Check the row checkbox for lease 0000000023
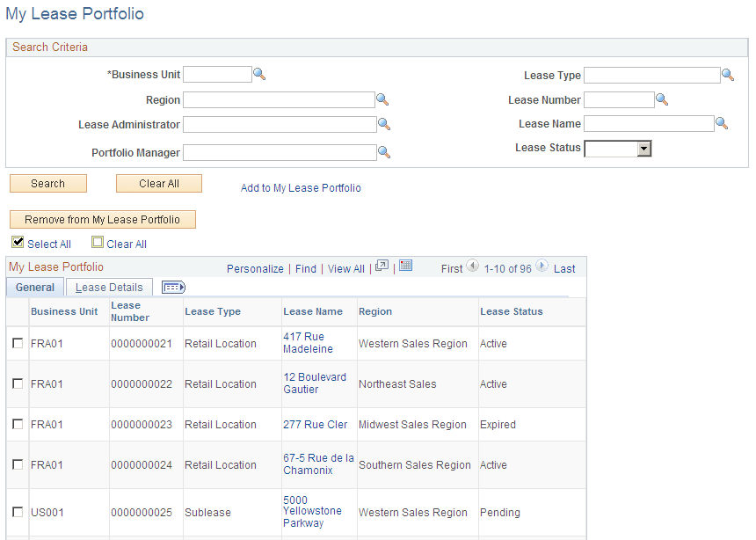Screen dimensions: 756x540 tap(17, 424)
